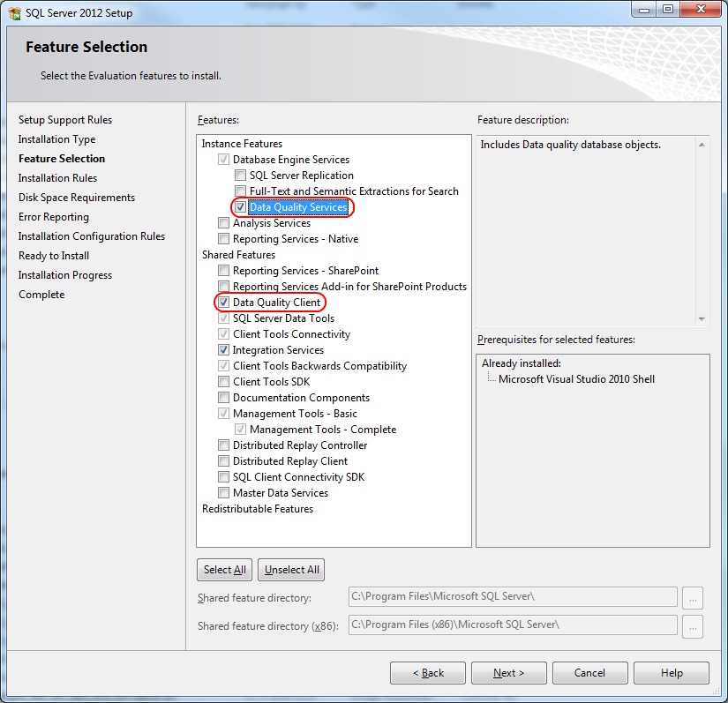The height and width of the screenshot is (703, 728).
Task: Open browse dialog for Shared feature directory
Action: tap(693, 597)
